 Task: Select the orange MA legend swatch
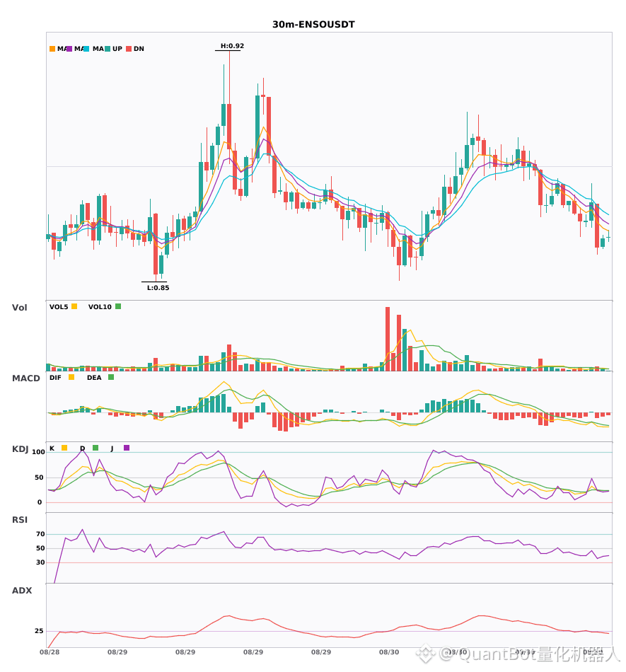(x=52, y=49)
